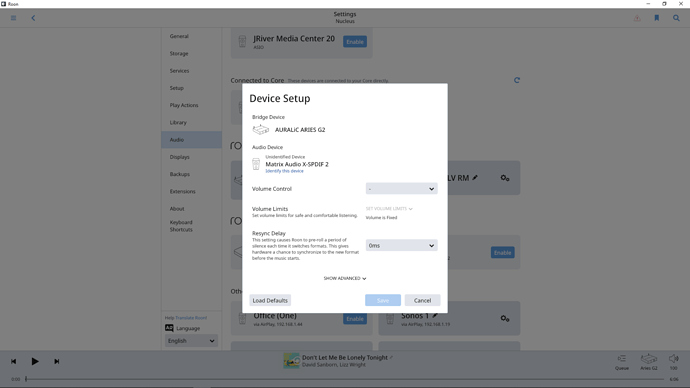Select Audio settings tab
The image size is (690, 388).
click(191, 140)
